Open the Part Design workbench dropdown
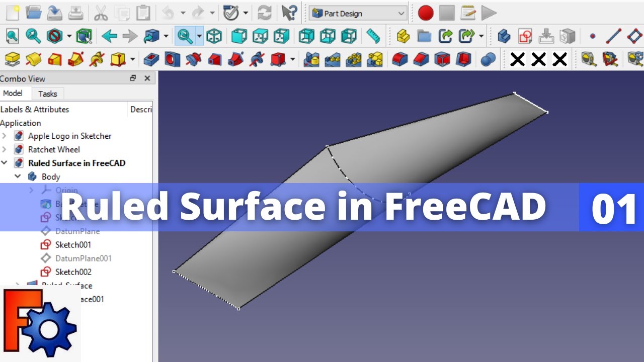The image size is (644, 362). tap(358, 14)
